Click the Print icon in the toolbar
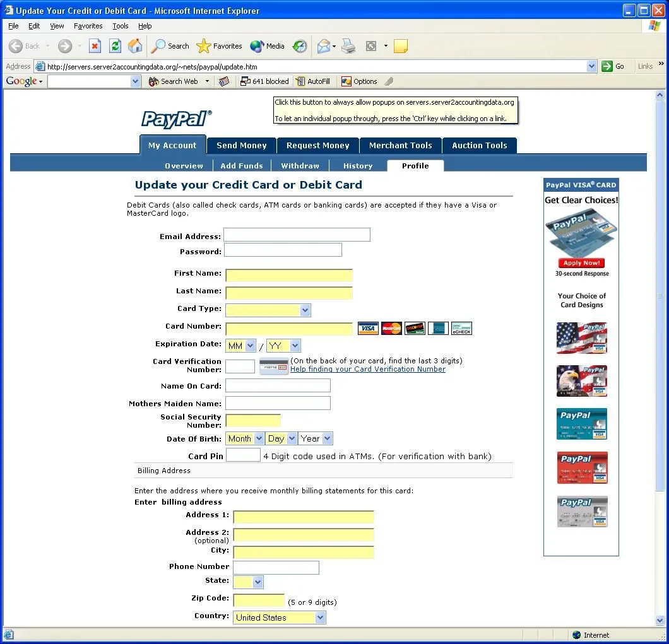The image size is (669, 644). pyautogui.click(x=348, y=46)
